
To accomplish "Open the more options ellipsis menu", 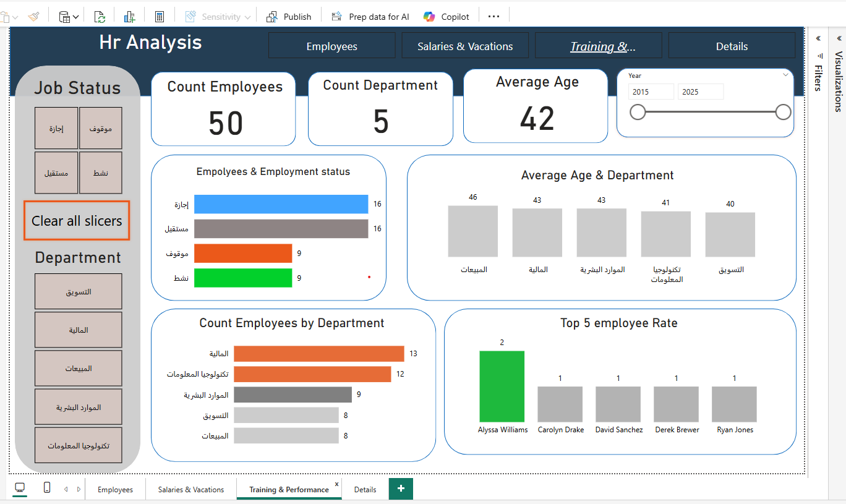I will pyautogui.click(x=493, y=17).
